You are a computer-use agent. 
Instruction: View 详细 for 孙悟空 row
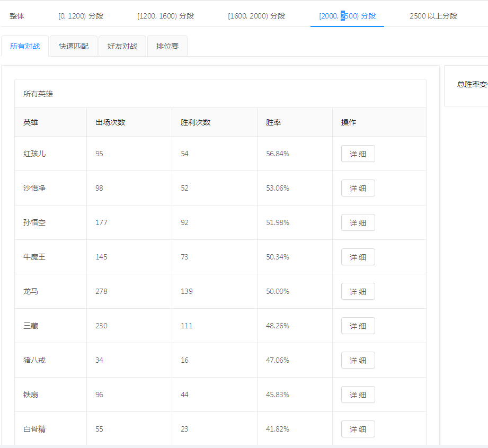[358, 222]
